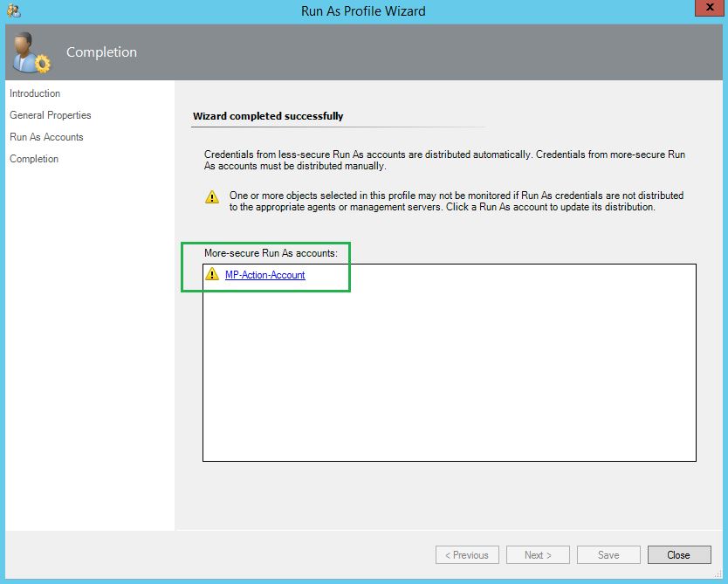This screenshot has height=584, width=728.
Task: Click the Completion header title text
Action: (x=101, y=52)
